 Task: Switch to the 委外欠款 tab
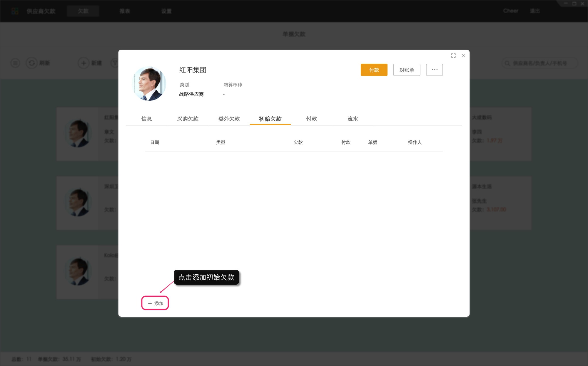(229, 119)
